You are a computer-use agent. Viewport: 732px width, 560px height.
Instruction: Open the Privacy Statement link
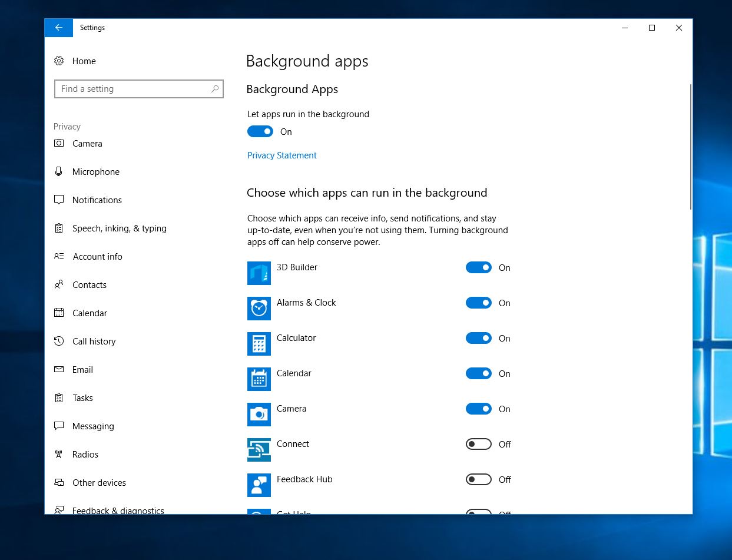tap(281, 155)
